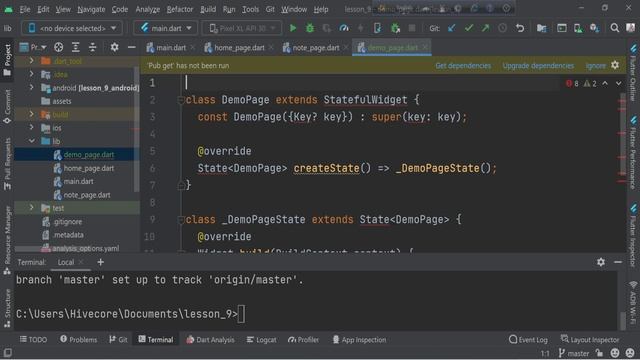Expand the test folder in tree
640x360 pixels.
(x=31, y=208)
